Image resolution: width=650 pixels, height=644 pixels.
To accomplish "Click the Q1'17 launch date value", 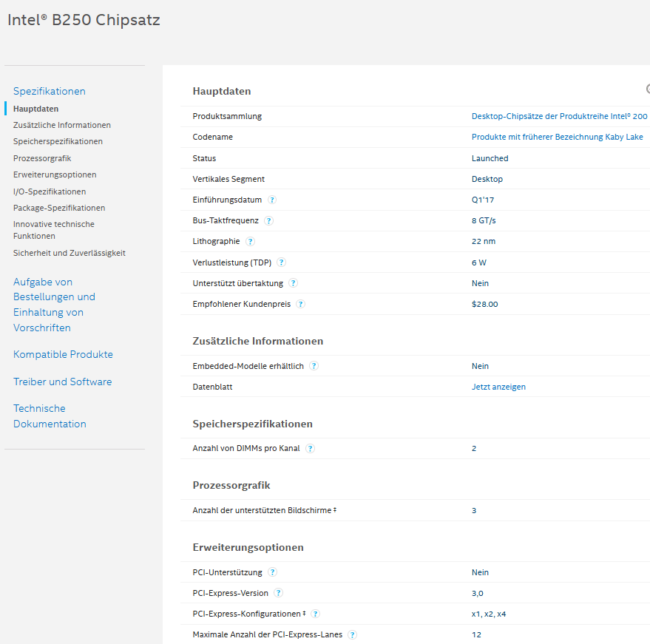I will click(x=483, y=200).
